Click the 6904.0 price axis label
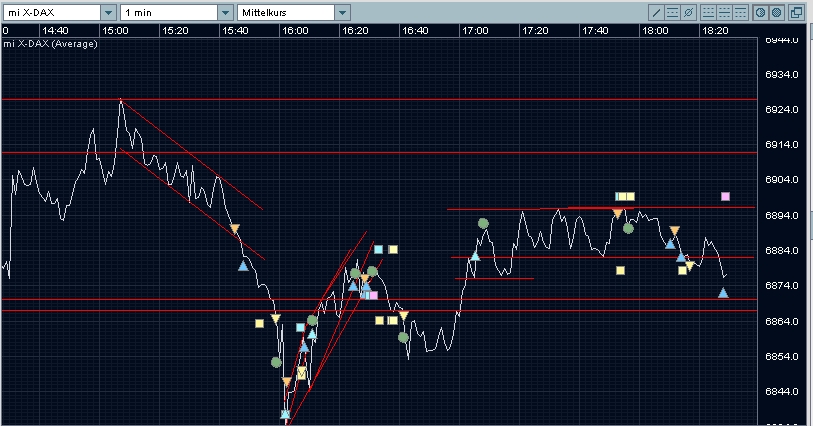Screen dimensions: 813x426 pyautogui.click(x=781, y=180)
